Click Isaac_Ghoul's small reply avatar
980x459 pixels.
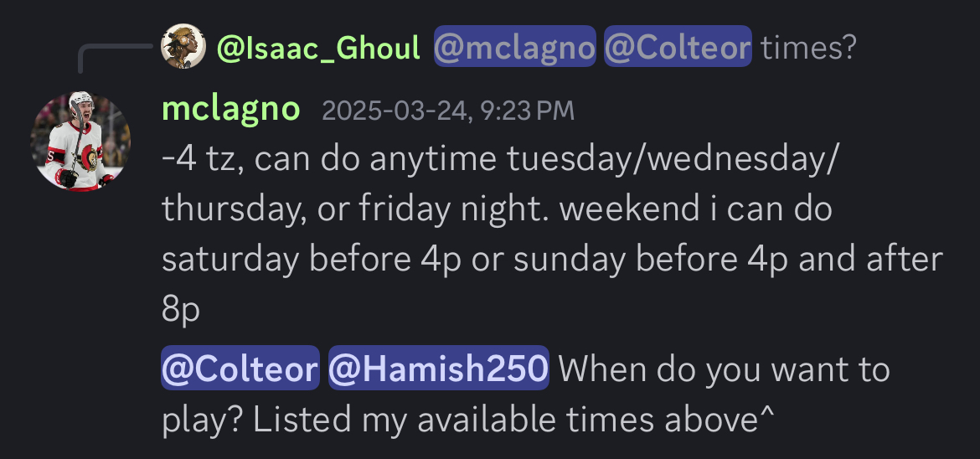click(183, 47)
